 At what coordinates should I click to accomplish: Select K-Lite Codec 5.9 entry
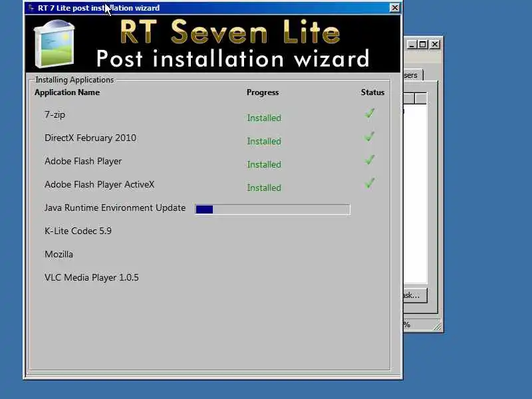point(78,231)
